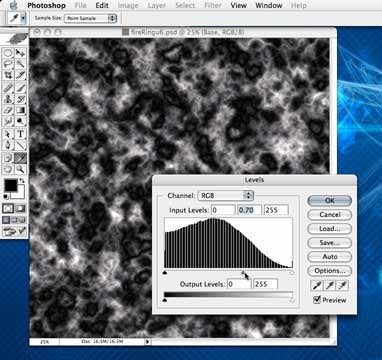Select the Elliptical Marquee tool
This screenshot has height=360, width=382.
[x=8, y=53]
